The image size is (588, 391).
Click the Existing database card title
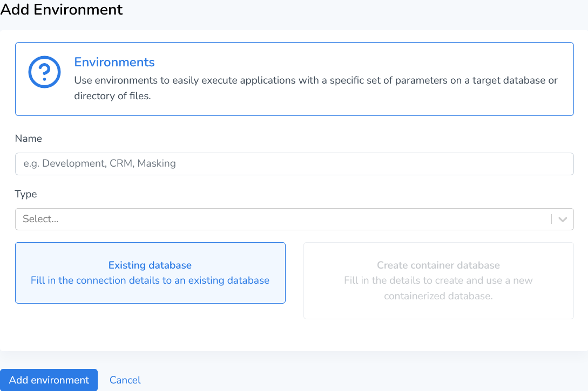(x=150, y=265)
